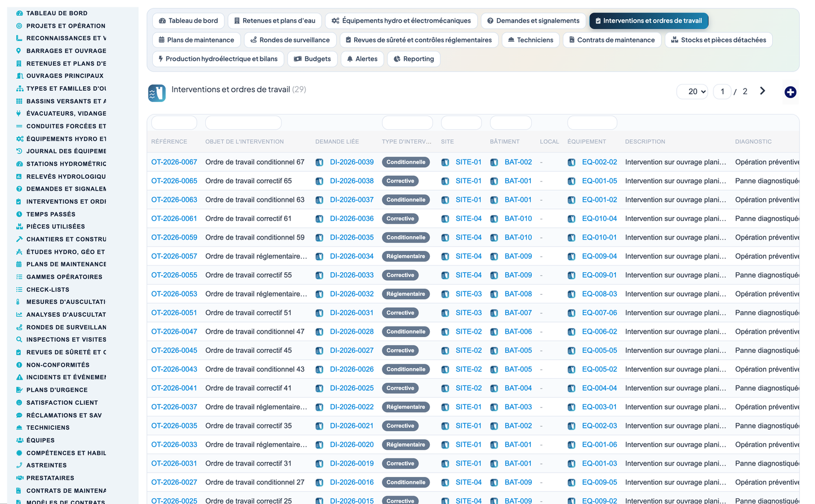Open equipment link EQ-001-06
This screenshot has height=504, width=815.
600,444
